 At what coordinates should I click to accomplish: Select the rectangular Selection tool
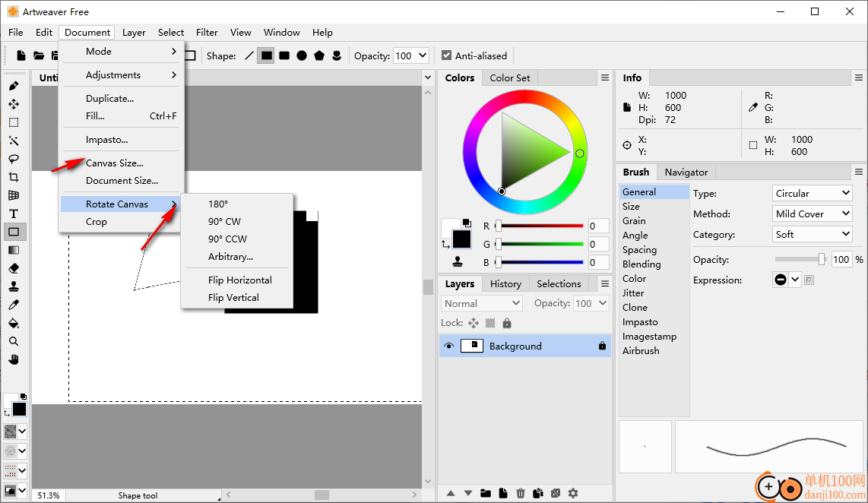point(14,122)
